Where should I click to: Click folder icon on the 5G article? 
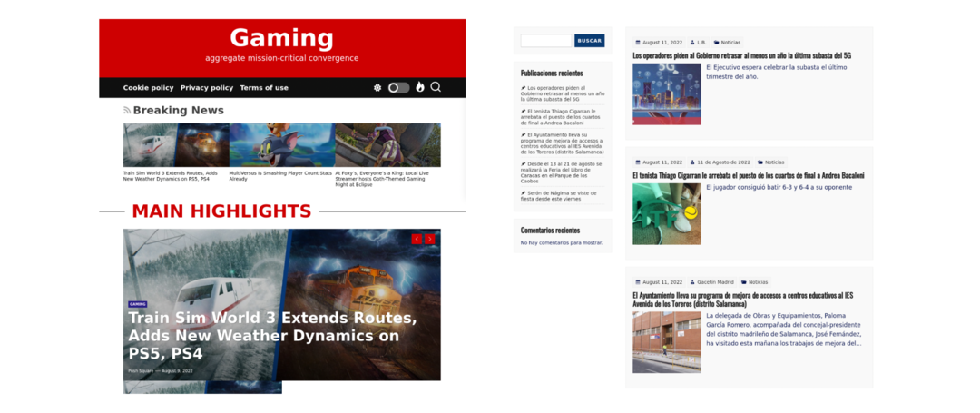click(x=716, y=43)
